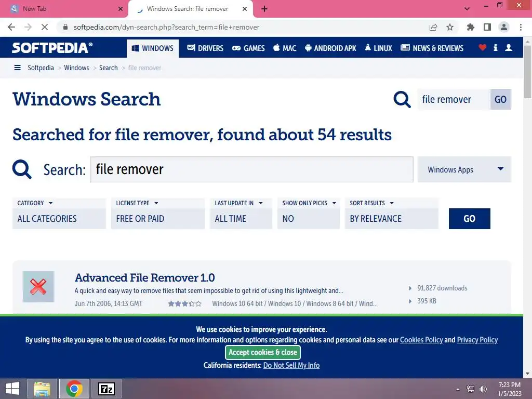Click the red heart icon in Softpedia header
Screen dimensions: 532x399
click(x=483, y=47)
